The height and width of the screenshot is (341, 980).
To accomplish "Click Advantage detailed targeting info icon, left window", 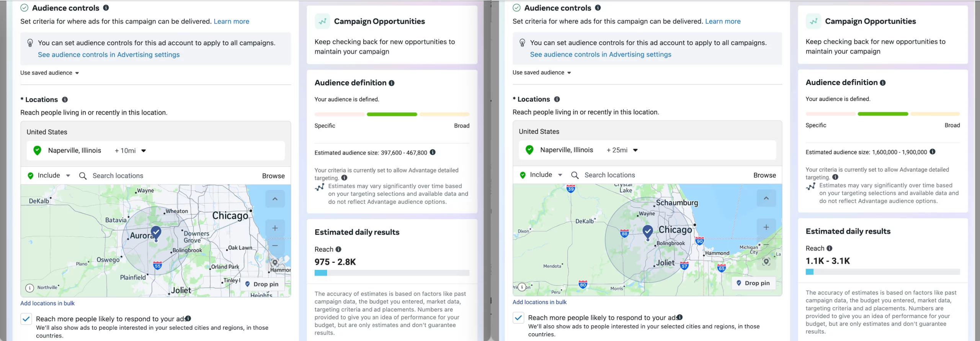I will click(x=345, y=178).
